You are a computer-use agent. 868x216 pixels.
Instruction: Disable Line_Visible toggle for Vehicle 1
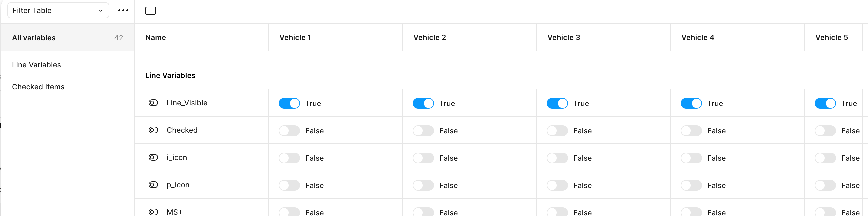(x=289, y=103)
